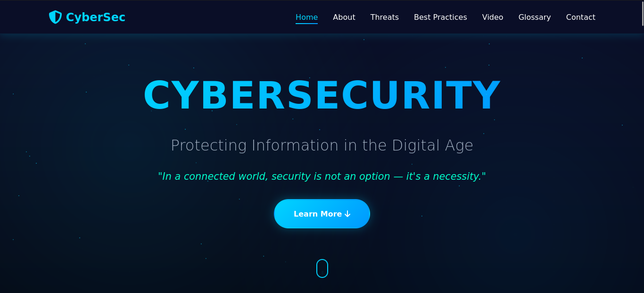Click the mouse scroll indicator icon
The height and width of the screenshot is (293, 644).
(x=322, y=268)
